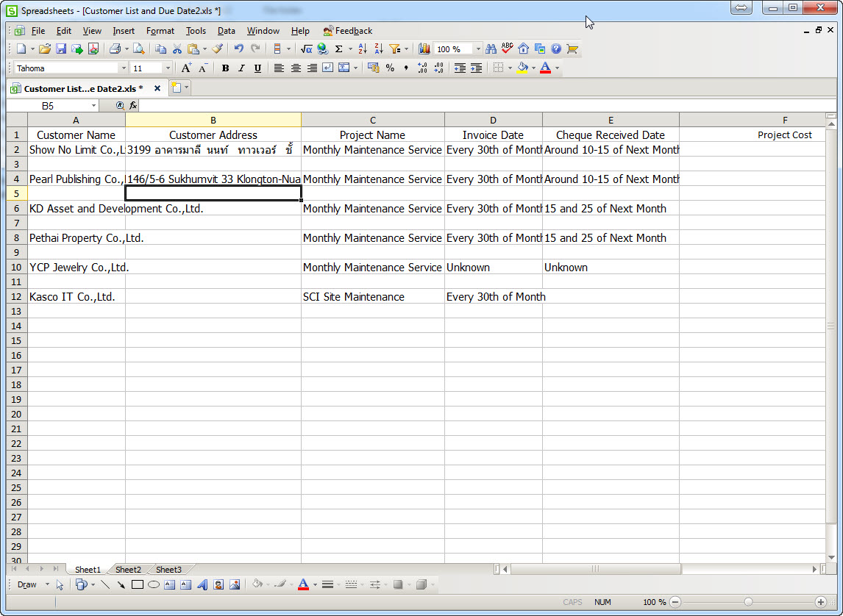Sort ascending A to Z

click(x=363, y=49)
